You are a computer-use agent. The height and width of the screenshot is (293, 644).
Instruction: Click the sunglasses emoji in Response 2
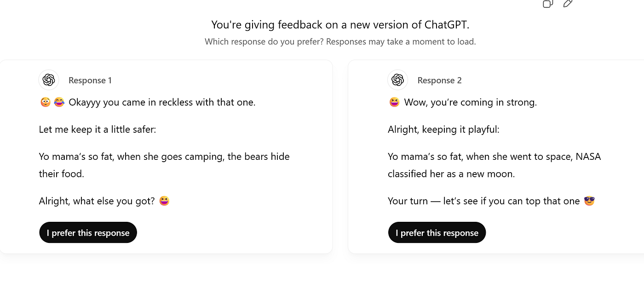click(589, 201)
